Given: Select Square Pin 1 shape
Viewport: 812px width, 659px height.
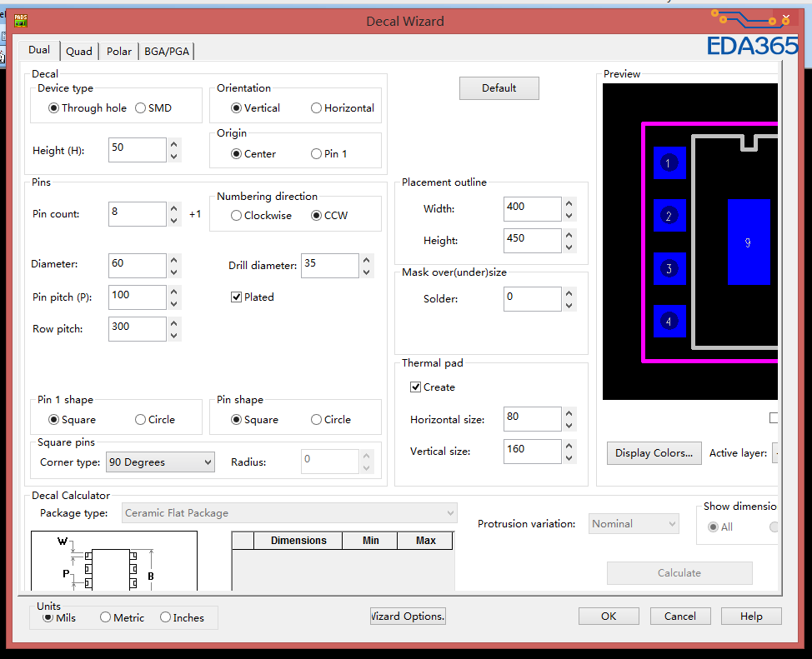Looking at the screenshot, I should point(72,420).
